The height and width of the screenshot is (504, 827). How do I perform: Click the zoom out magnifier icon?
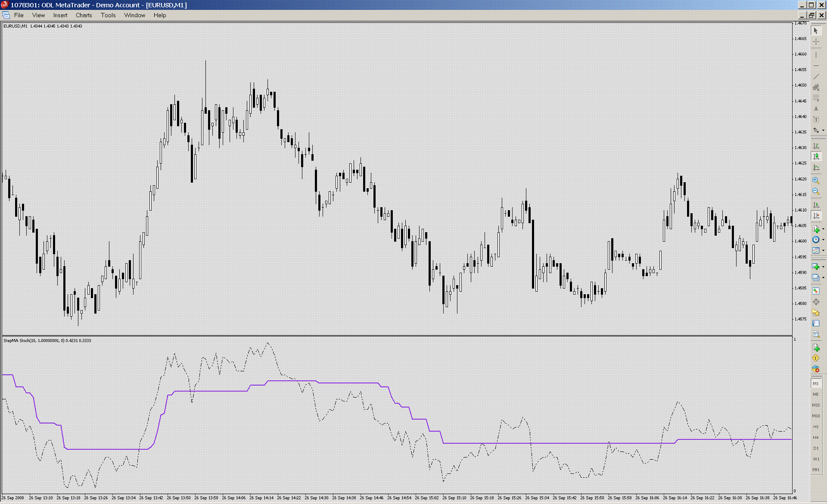(815, 191)
